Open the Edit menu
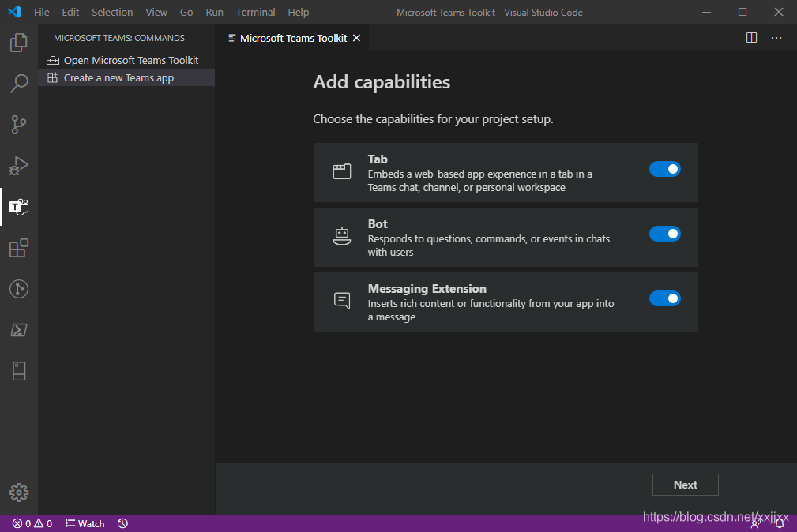Image resolution: width=797 pixels, height=532 pixels. pos(70,12)
